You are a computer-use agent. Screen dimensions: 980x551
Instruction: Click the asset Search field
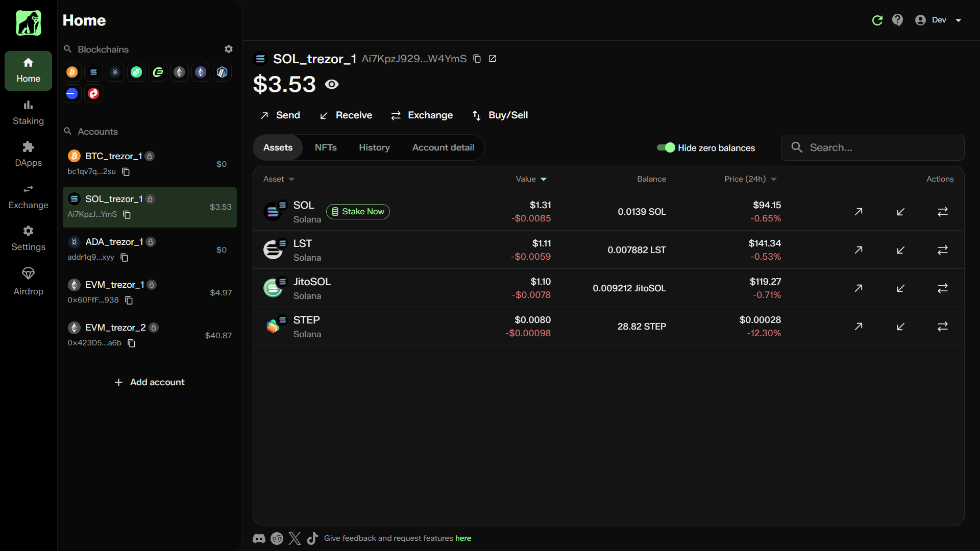(873, 147)
